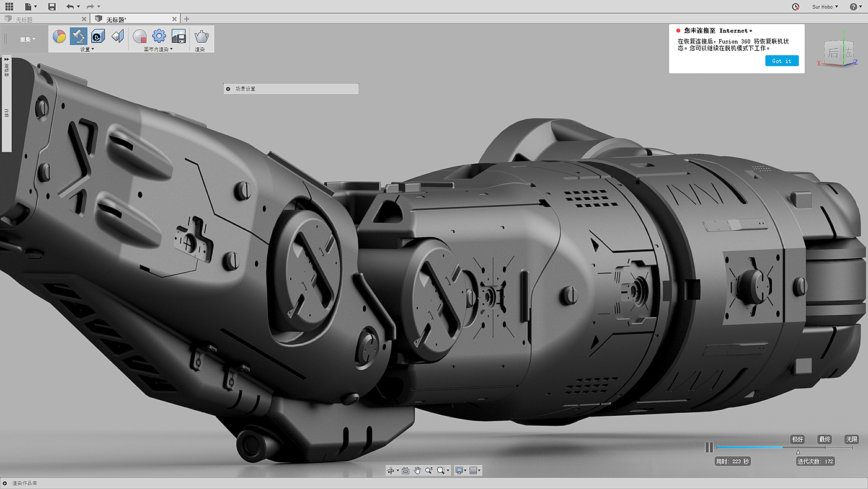The width and height of the screenshot is (868, 489).
Task: Add a new design tab
Action: click(x=187, y=19)
